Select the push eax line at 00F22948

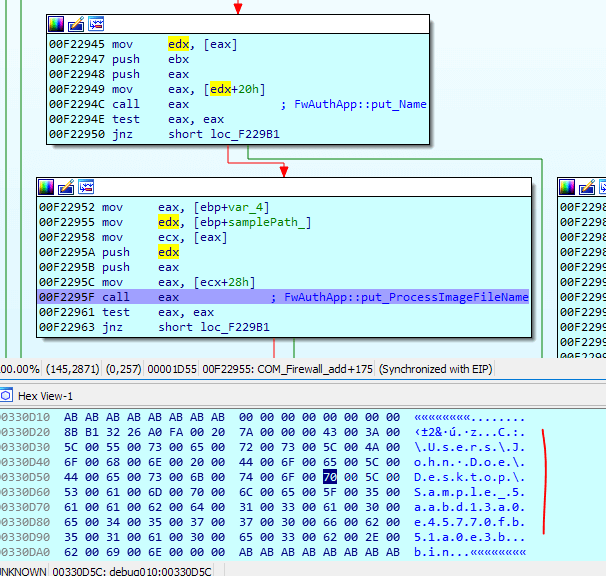(119, 74)
